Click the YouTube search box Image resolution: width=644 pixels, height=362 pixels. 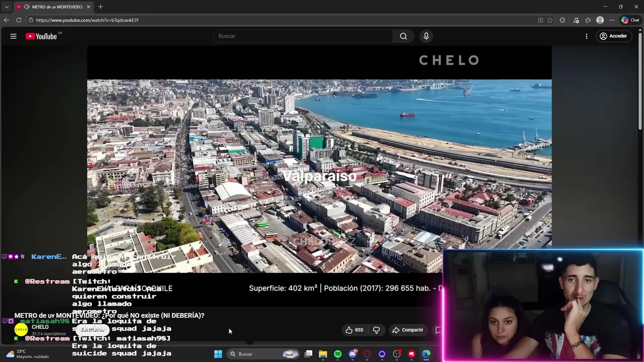pyautogui.click(x=303, y=36)
